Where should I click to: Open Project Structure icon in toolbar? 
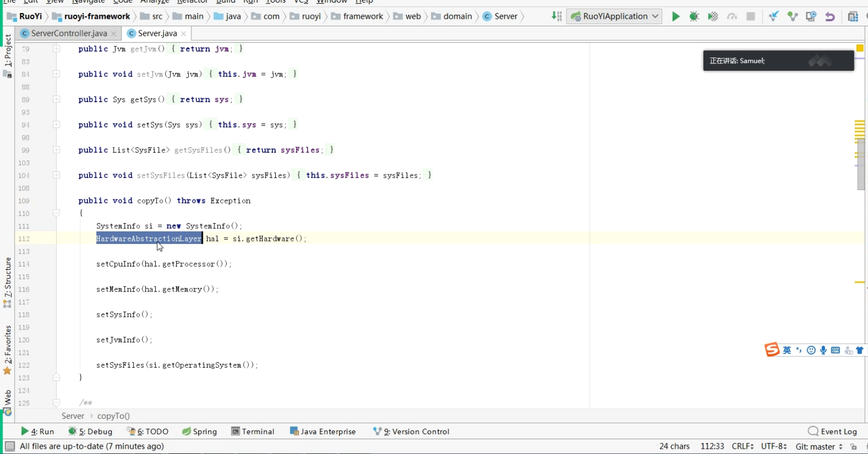tap(853, 17)
